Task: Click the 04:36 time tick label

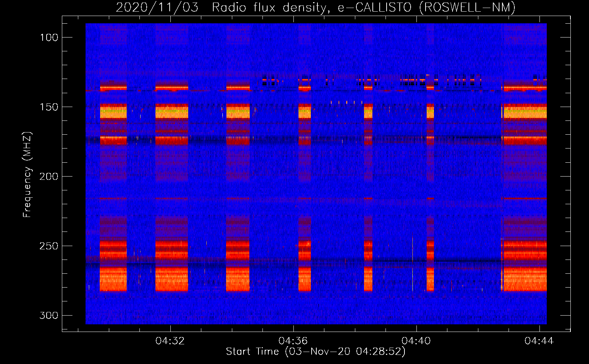Action: (x=293, y=341)
